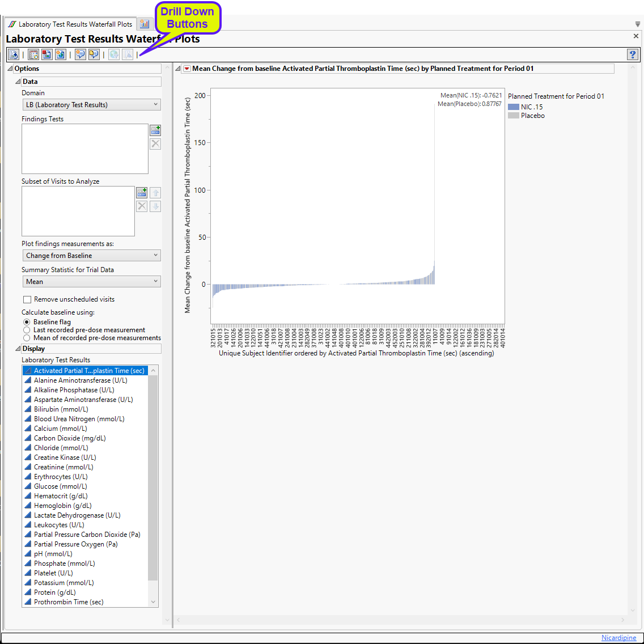Click the table-with-magnifier toolbar button
Image resolution: width=644 pixels, height=644 pixels.
[33, 54]
